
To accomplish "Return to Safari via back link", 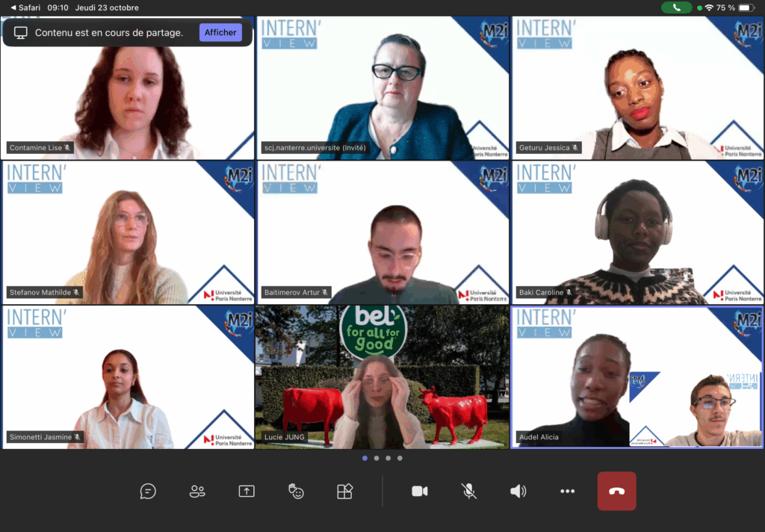I will (25, 7).
